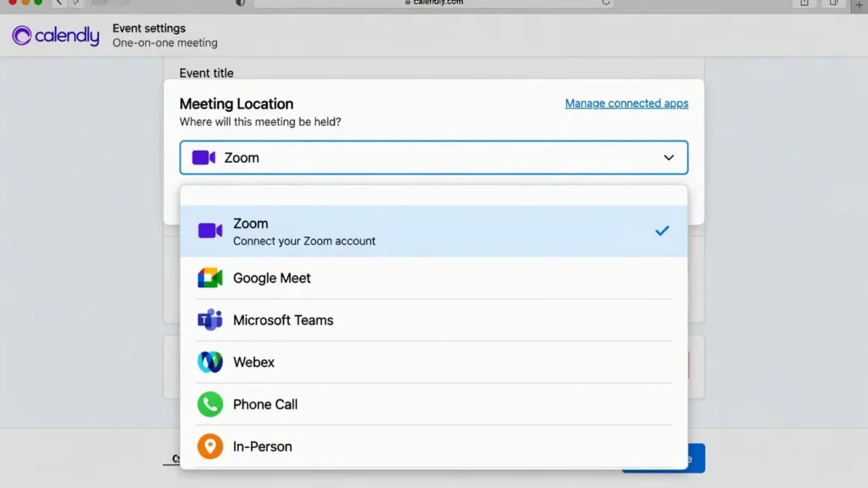Click the "Where will this meeting be held?" text
This screenshot has height=488, width=868.
[260, 122]
